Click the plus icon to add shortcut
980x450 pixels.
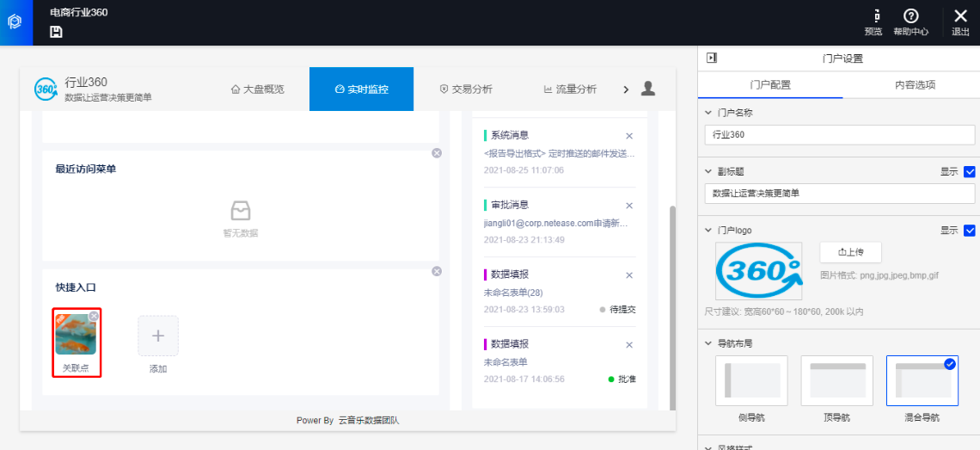click(x=158, y=336)
